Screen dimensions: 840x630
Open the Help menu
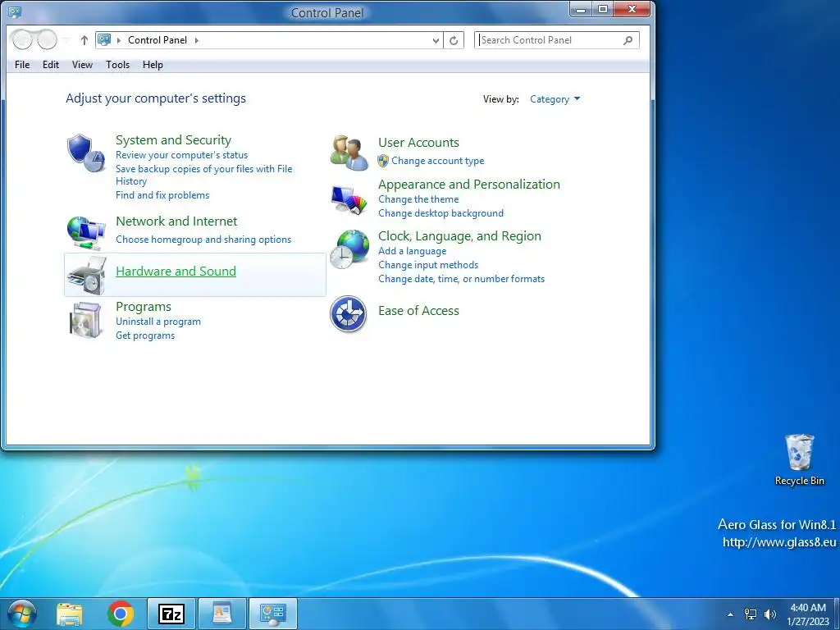(x=153, y=65)
